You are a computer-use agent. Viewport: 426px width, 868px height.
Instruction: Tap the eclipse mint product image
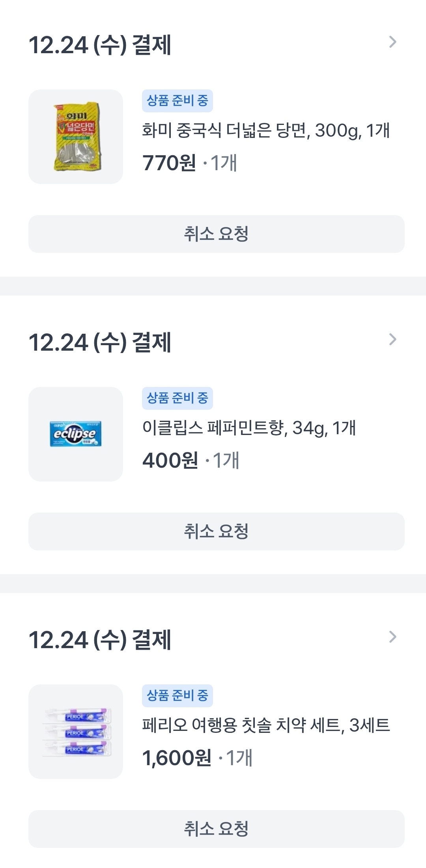pyautogui.click(x=76, y=434)
